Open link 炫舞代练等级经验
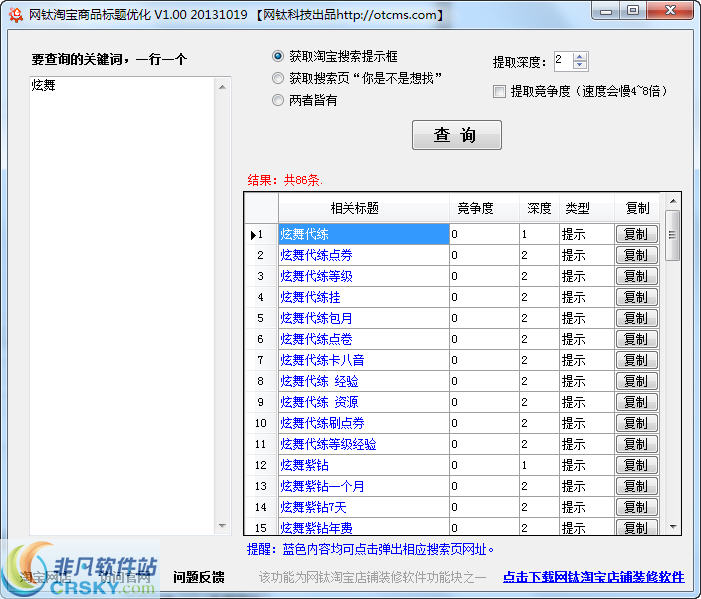701x599 pixels. pos(328,444)
